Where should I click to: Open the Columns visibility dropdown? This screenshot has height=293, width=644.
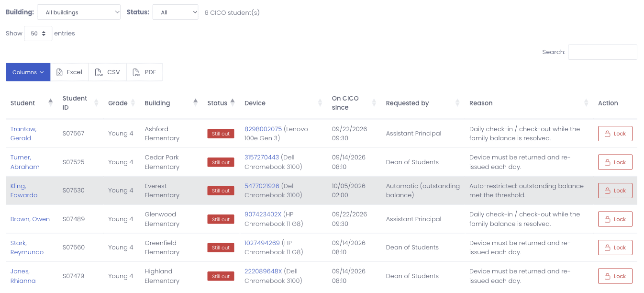(x=28, y=72)
